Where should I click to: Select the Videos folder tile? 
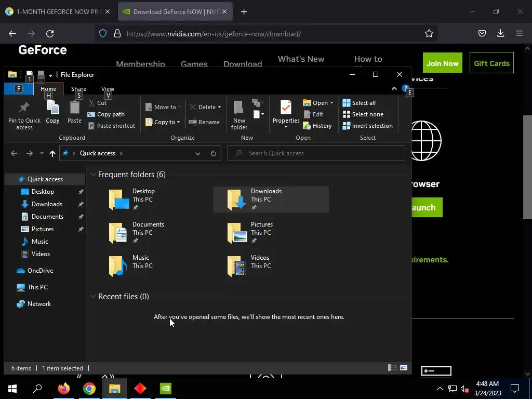pyautogui.click(x=271, y=266)
